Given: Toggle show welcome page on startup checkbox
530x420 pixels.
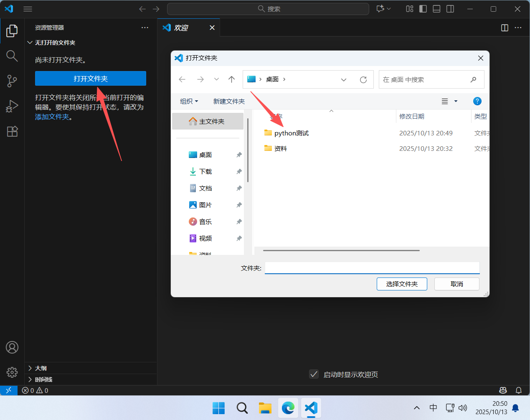Looking at the screenshot, I should click(314, 374).
